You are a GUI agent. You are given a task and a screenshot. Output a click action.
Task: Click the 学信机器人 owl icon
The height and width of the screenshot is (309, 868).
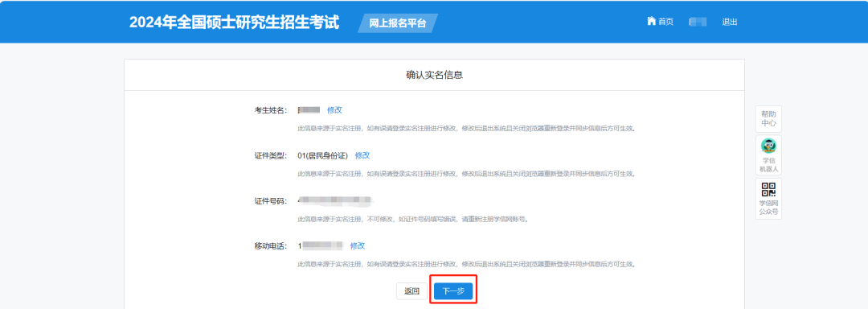click(768, 146)
